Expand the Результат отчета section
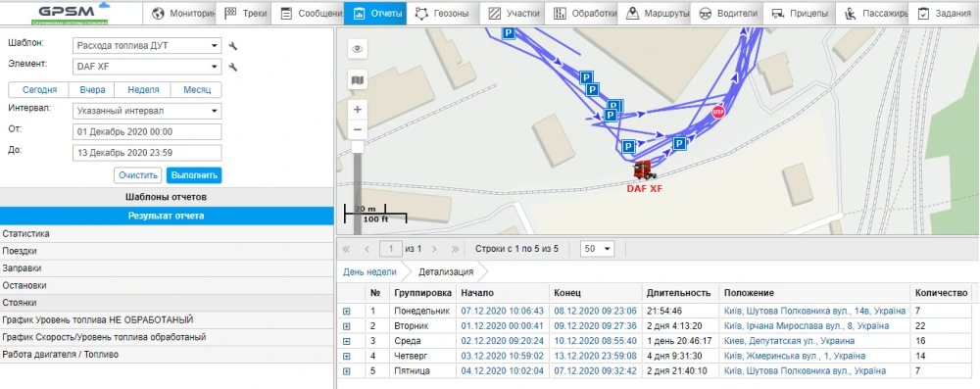980x389 pixels. (x=167, y=216)
